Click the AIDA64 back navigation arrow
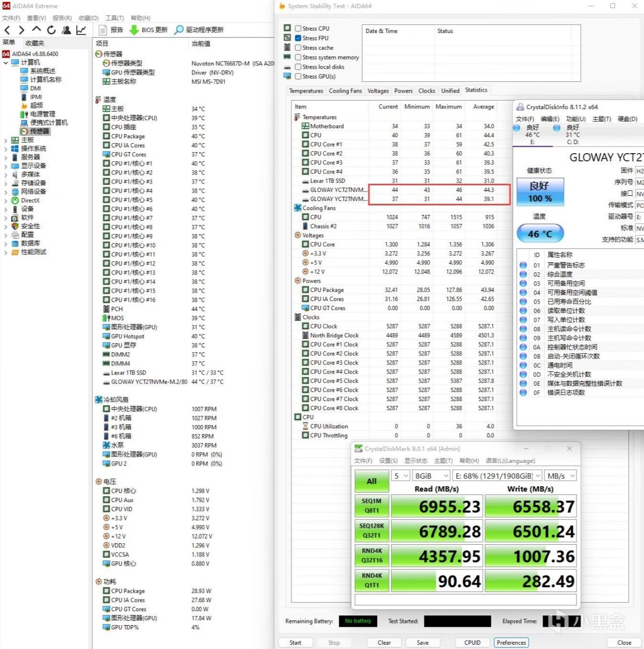This screenshot has height=649, width=644. tap(7, 30)
